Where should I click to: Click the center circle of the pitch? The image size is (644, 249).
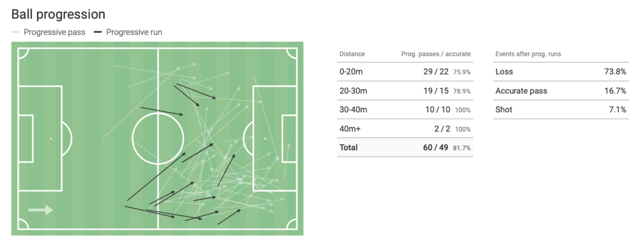[x=158, y=138]
